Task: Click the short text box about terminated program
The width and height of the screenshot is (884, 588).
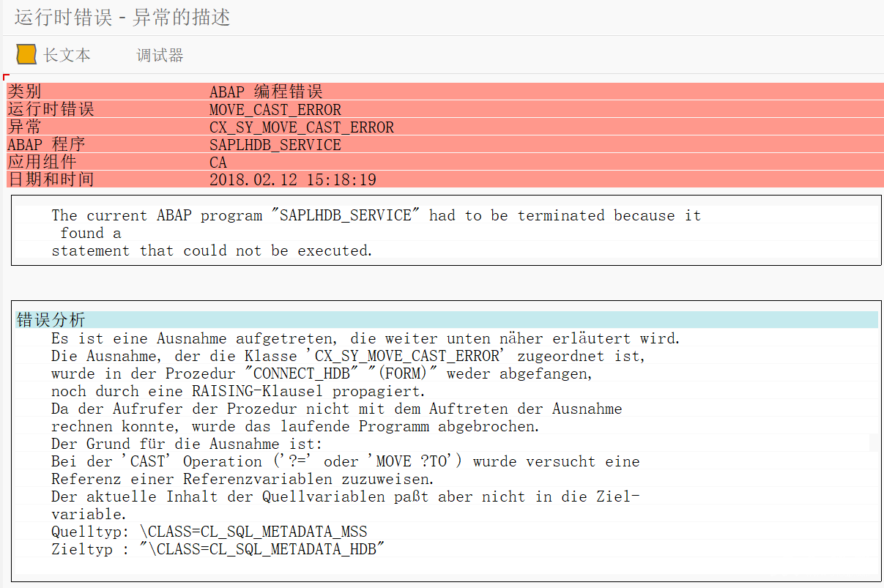Action: (446, 230)
